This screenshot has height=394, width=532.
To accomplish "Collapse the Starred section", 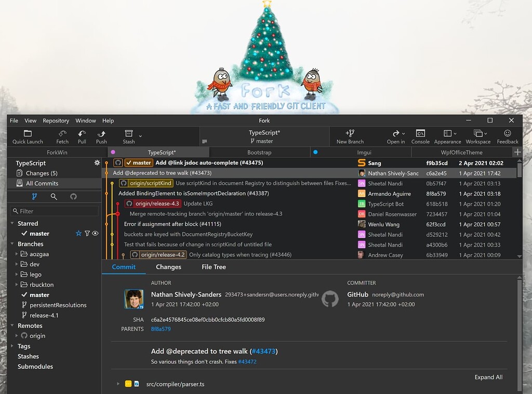I will (x=12, y=223).
